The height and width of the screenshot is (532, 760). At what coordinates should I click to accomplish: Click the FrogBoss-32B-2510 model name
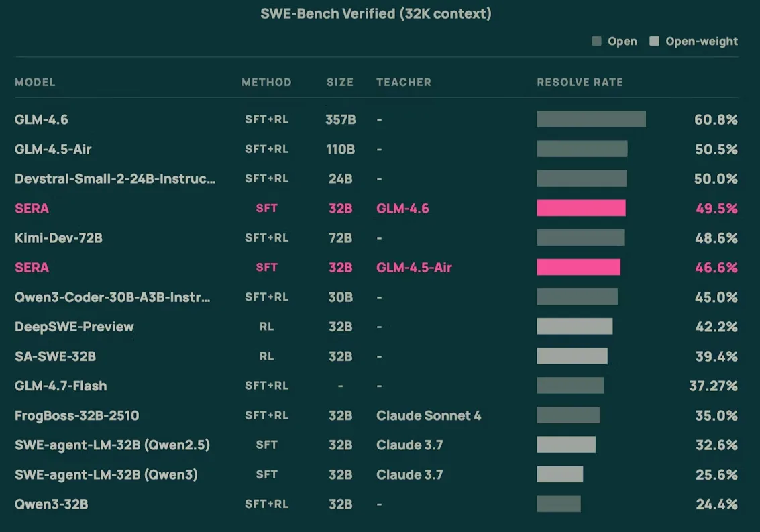click(77, 415)
